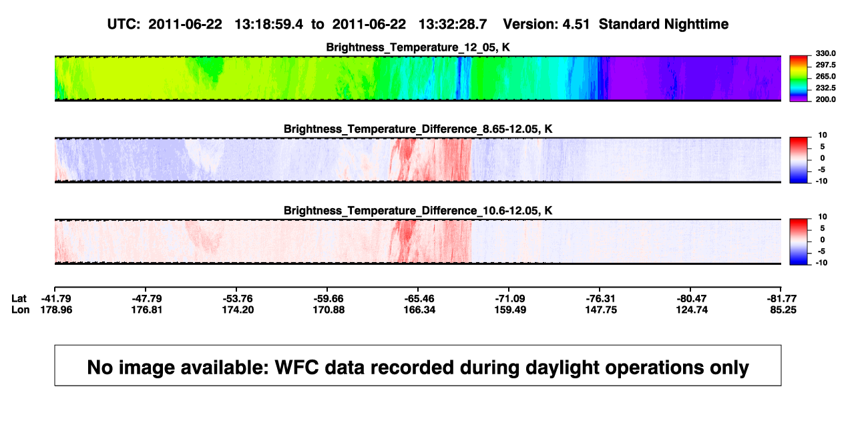Viewport: 868px width, 445px height.
Task: Click longitude value '166.34'
Action: [419, 310]
